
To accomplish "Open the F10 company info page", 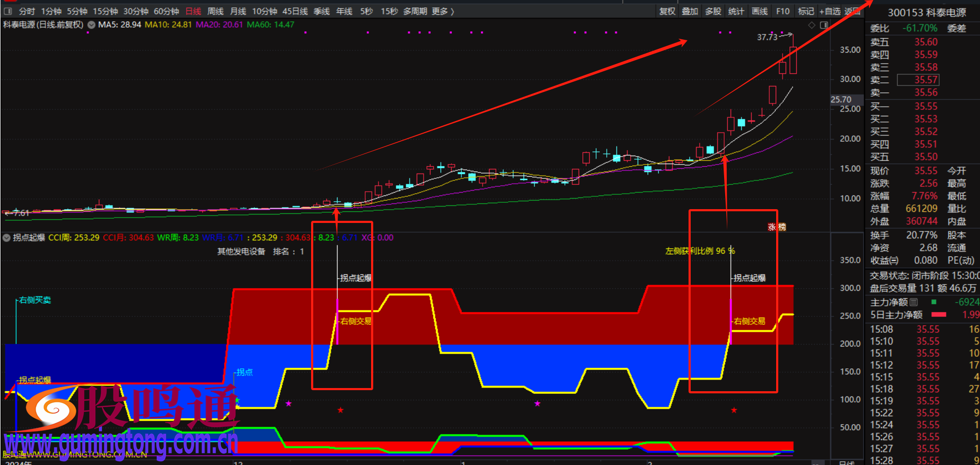I will [783, 11].
